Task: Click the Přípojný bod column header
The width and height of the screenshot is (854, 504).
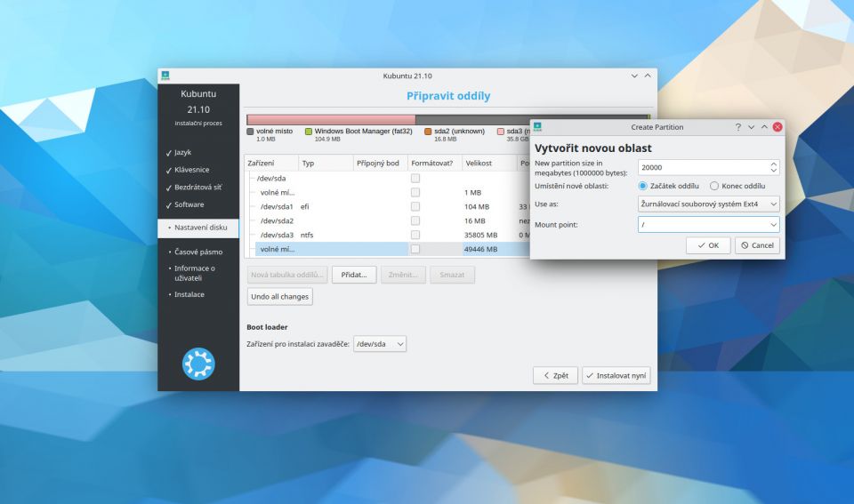Action: 380,163
